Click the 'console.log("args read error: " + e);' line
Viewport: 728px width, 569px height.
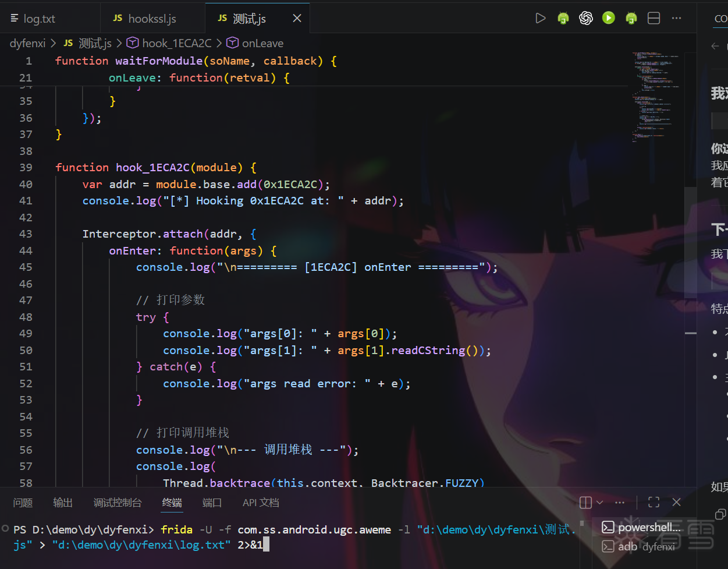[x=287, y=383]
